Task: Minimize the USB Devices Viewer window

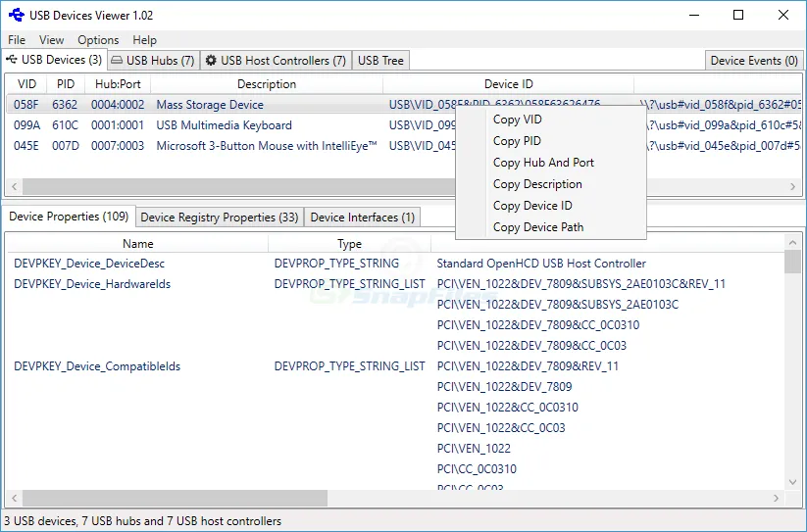Action: click(694, 15)
